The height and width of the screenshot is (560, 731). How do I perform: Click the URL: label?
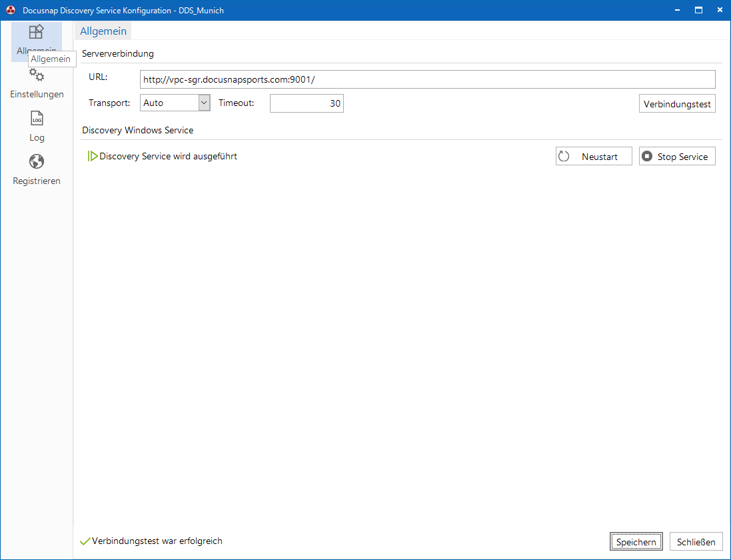(x=98, y=77)
